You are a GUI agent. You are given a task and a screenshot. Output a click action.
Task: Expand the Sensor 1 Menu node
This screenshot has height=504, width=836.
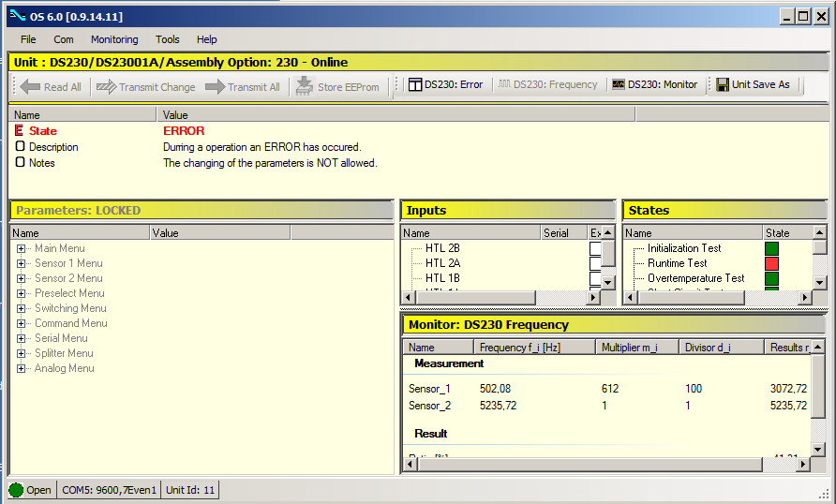coord(22,263)
